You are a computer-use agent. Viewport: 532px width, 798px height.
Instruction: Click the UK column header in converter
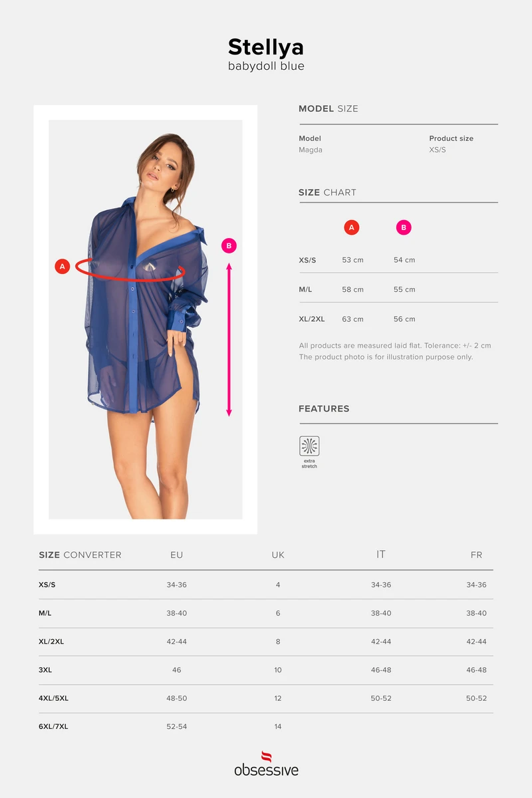coord(278,555)
